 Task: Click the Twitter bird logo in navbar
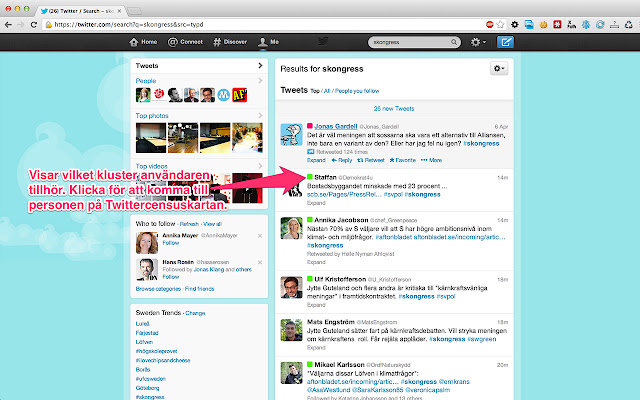click(323, 41)
